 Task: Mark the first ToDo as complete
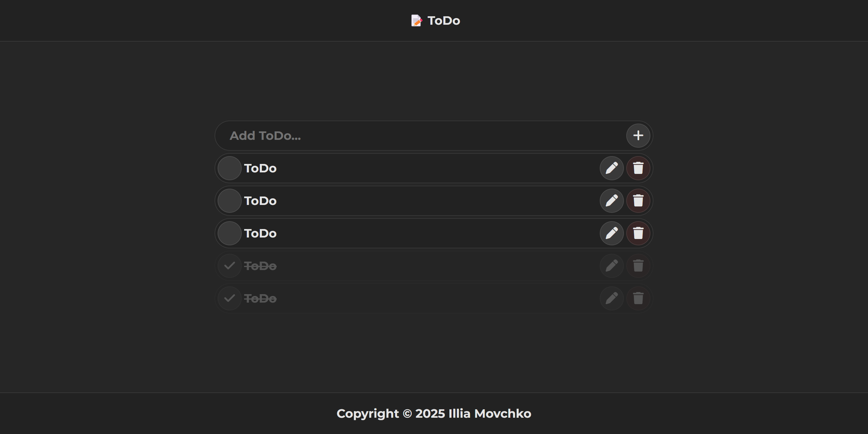tap(229, 168)
